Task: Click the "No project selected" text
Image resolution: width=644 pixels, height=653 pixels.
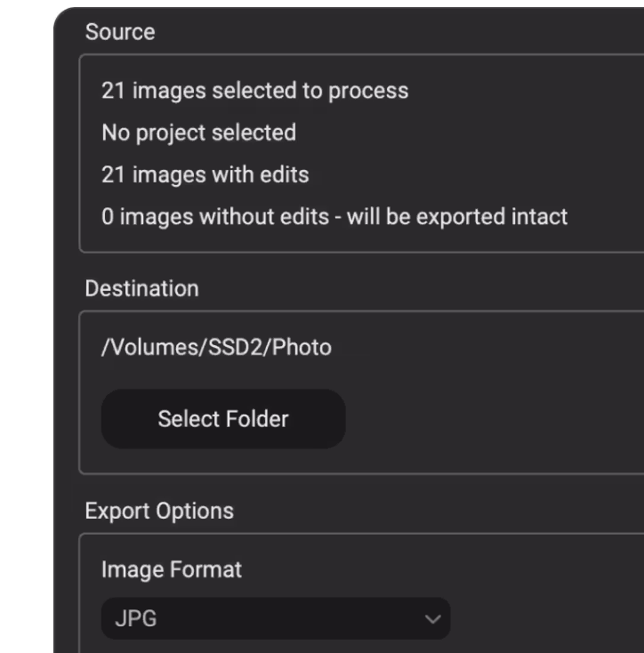Action: pyautogui.click(x=198, y=133)
